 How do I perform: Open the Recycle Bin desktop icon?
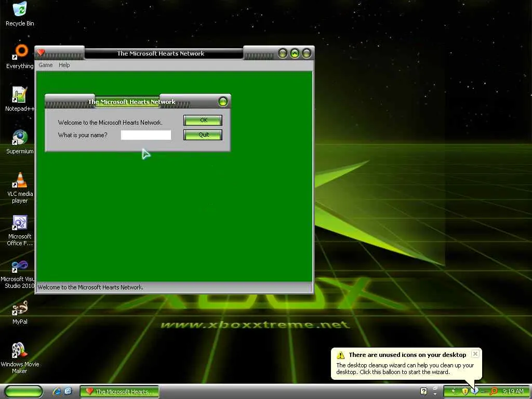[x=20, y=14]
